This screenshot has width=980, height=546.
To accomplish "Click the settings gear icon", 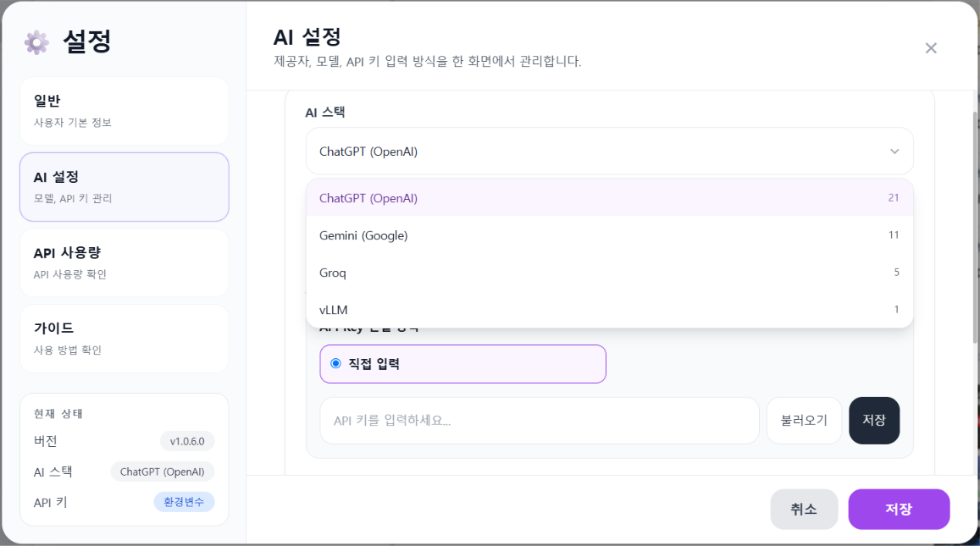I will pos(37,41).
